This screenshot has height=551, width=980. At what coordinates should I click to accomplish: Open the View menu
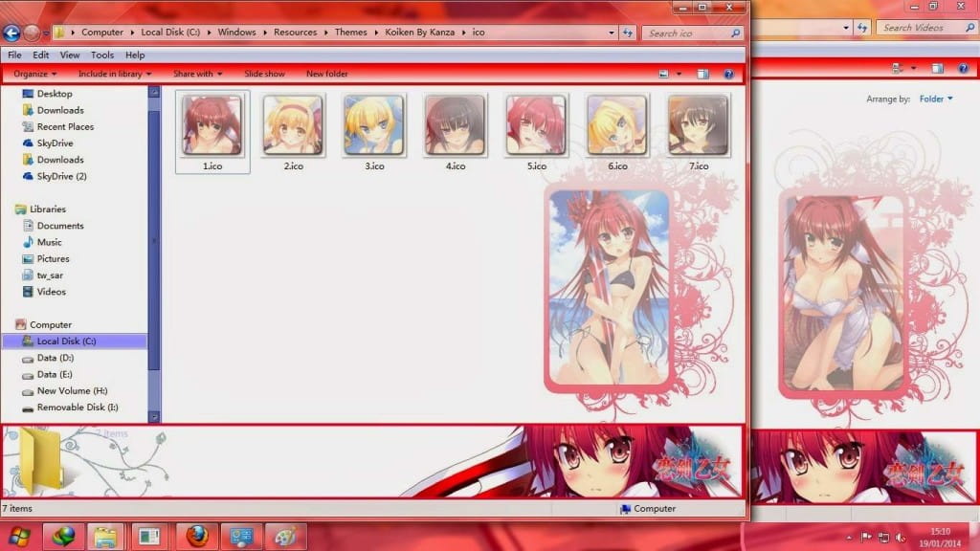(69, 55)
